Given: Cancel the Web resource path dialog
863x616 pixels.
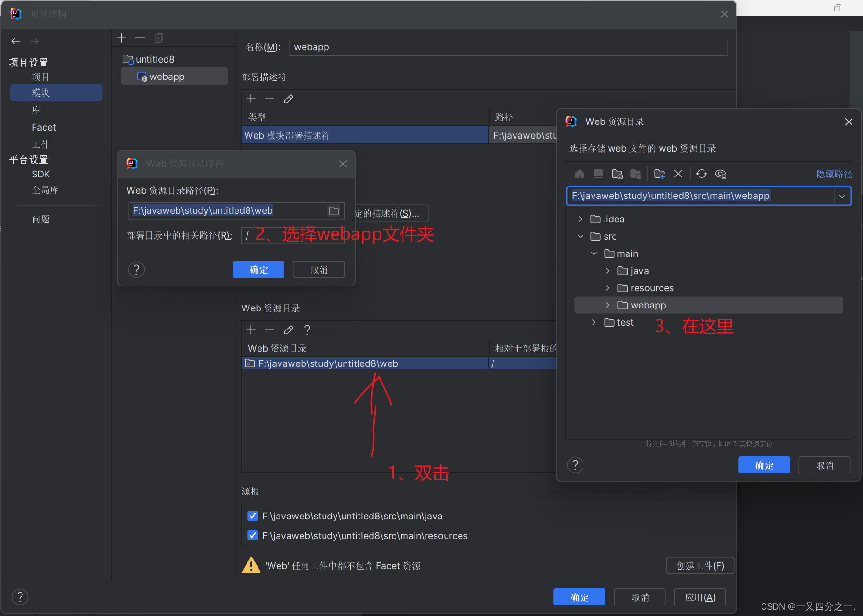Looking at the screenshot, I should tap(319, 270).
